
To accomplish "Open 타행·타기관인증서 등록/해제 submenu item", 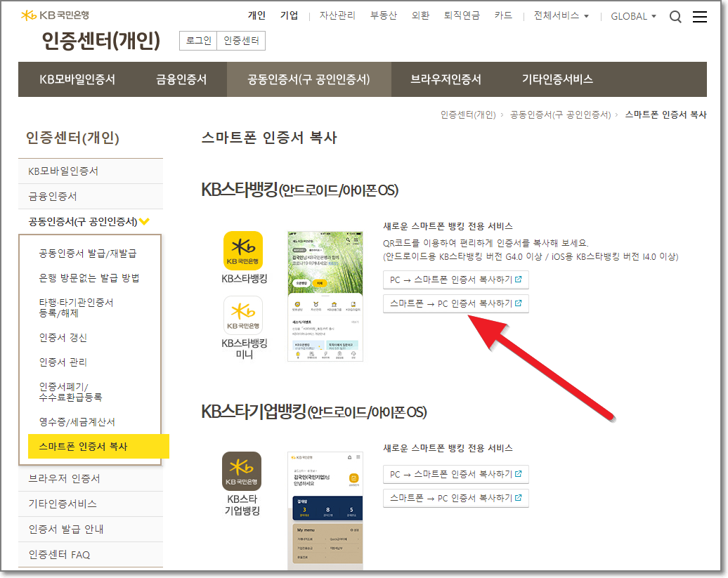I will [x=76, y=308].
